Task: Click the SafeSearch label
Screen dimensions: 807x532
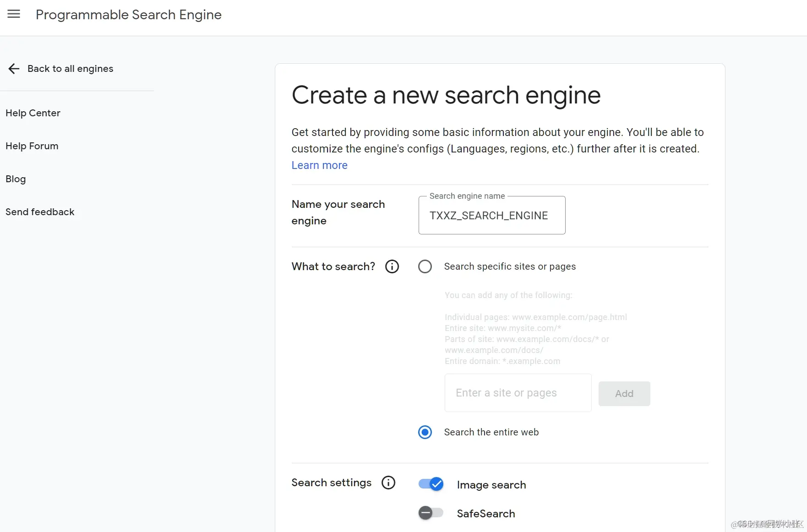Action: tap(486, 514)
